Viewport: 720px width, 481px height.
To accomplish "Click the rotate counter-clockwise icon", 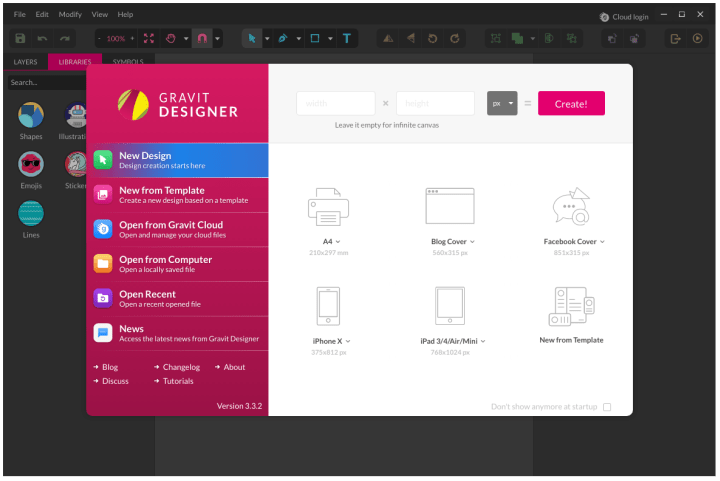I will [433, 39].
